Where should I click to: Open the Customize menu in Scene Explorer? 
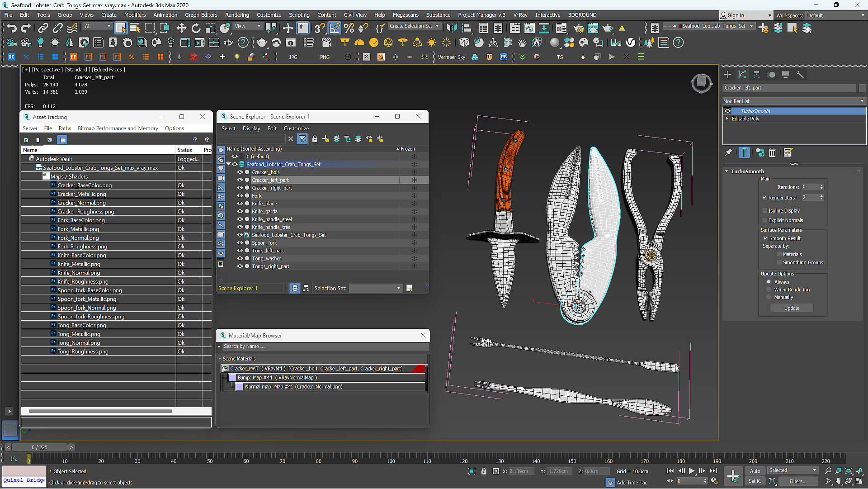[296, 128]
